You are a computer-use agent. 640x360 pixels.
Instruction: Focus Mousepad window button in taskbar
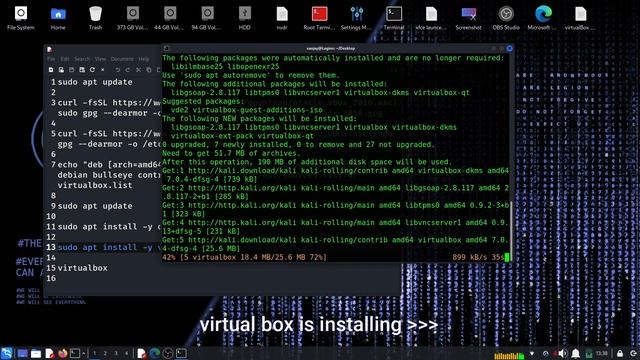pyautogui.click(x=141, y=353)
